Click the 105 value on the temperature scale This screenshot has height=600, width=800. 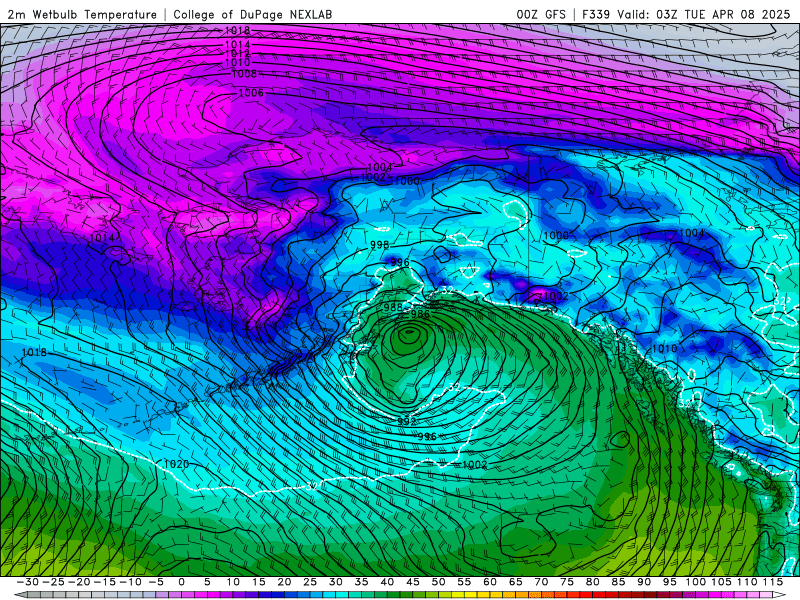721,582
